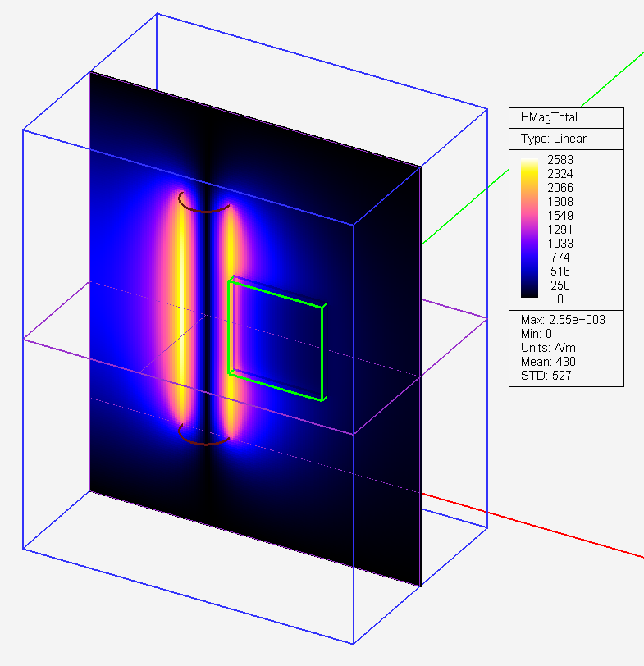Screen dimensions: 644x666
Task: Click the Units: A/m text
Action: (x=546, y=348)
